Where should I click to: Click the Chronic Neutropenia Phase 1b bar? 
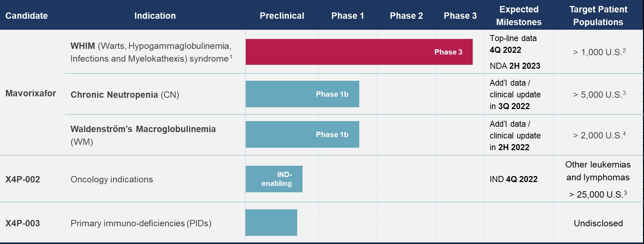tap(302, 94)
